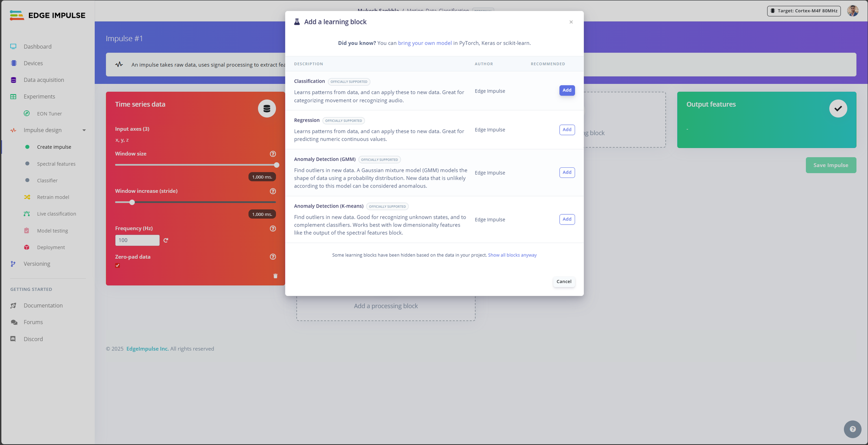This screenshot has height=445, width=868.
Task: Cancel the learning block dialog
Action: click(564, 282)
